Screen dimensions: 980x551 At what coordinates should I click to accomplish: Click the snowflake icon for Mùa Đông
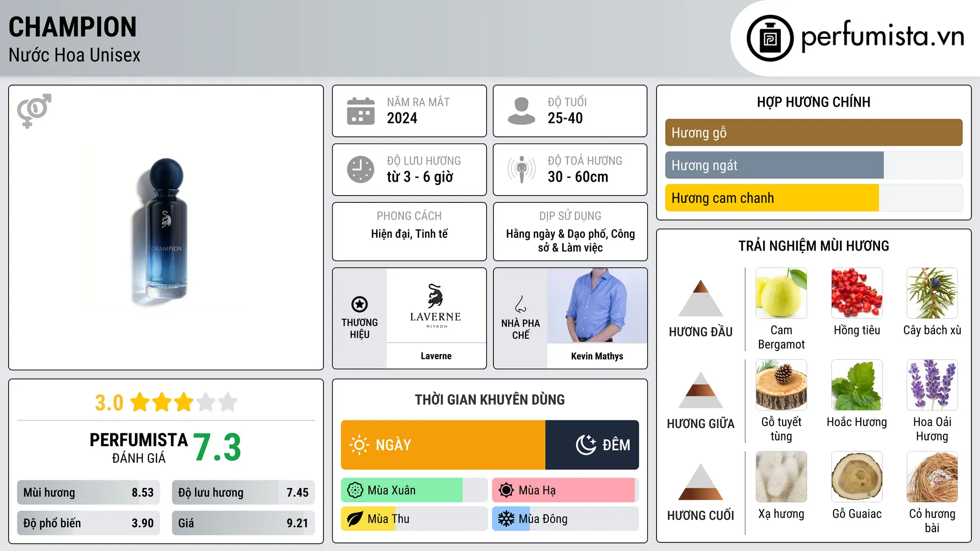506,519
